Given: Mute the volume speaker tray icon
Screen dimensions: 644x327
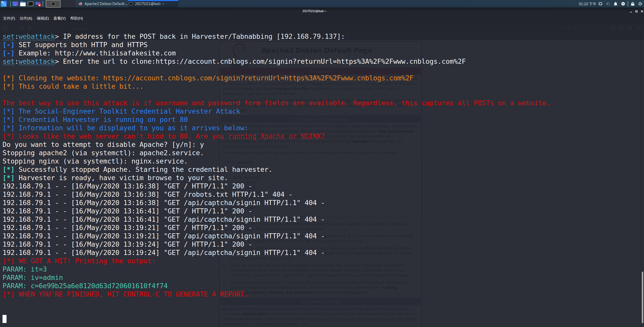Looking at the screenshot, I should click(x=608, y=4).
